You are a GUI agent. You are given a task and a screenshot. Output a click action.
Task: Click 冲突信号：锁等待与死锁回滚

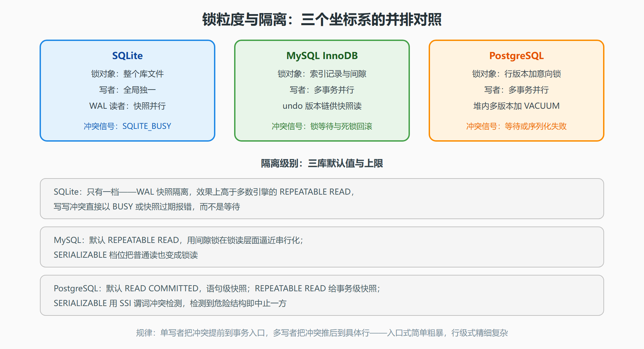pos(322,126)
